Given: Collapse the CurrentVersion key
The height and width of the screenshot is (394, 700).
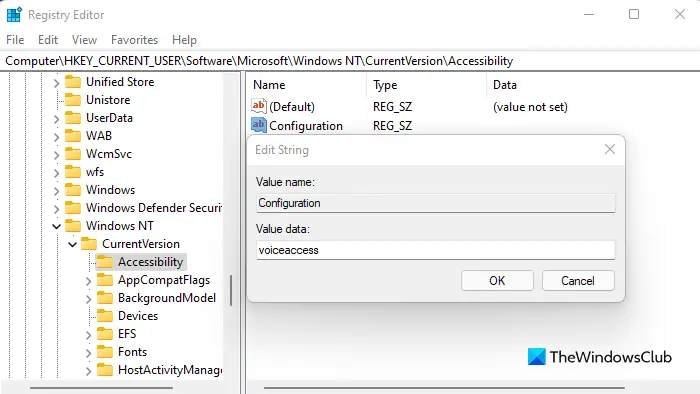Looking at the screenshot, I should pyautogui.click(x=72, y=245).
